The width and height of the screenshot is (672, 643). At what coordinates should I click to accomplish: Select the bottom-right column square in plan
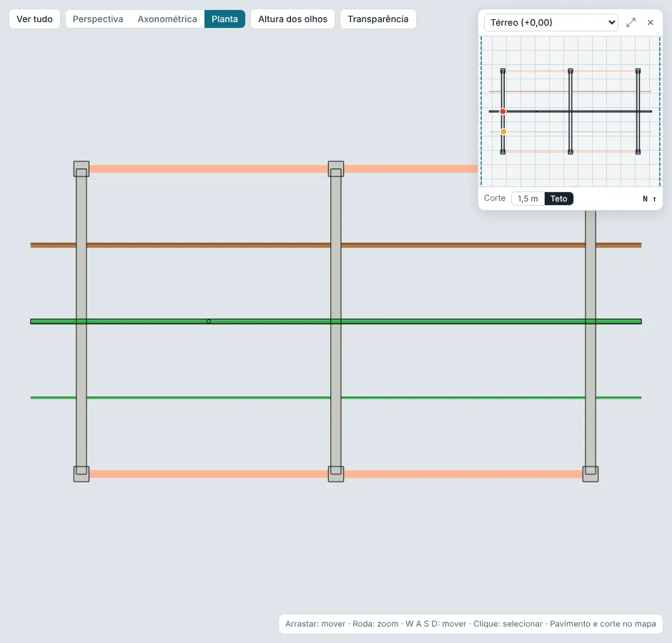pos(591,474)
